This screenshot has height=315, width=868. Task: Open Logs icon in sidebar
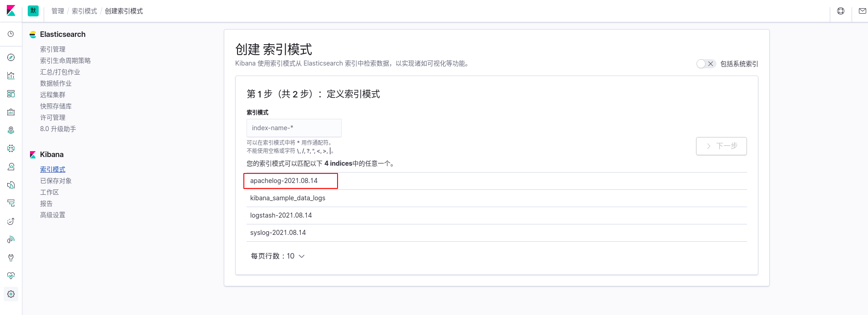pos(11,185)
